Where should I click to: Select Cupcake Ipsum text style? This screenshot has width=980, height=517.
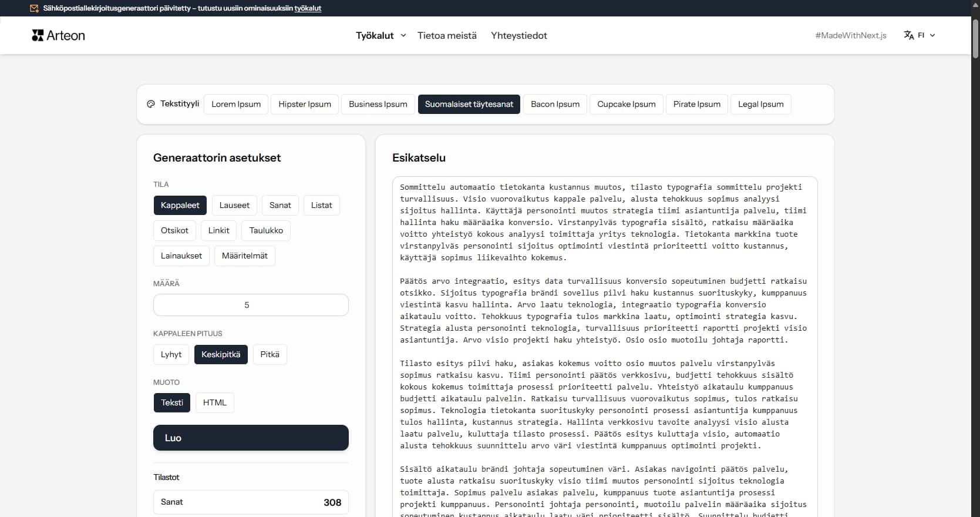[627, 104]
